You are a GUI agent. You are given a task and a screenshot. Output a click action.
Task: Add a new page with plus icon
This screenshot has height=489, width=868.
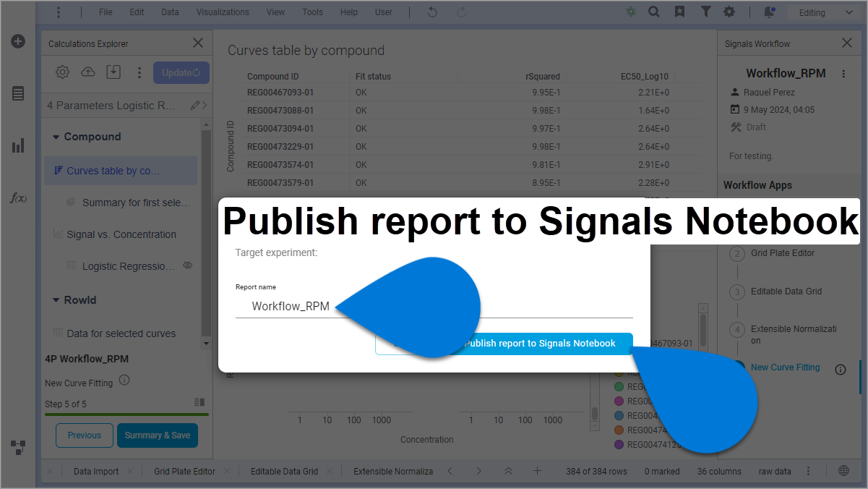coord(537,471)
